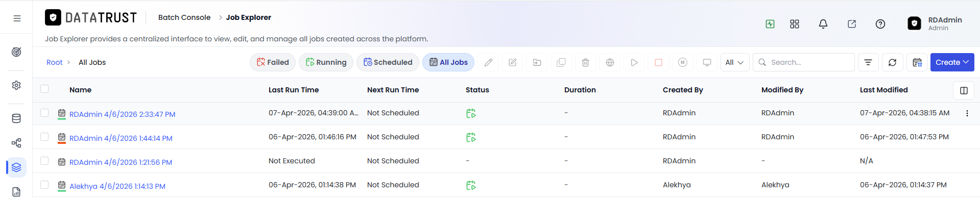Switch to the Running jobs tab
Screen dimensions: 980x198
[x=326, y=62]
